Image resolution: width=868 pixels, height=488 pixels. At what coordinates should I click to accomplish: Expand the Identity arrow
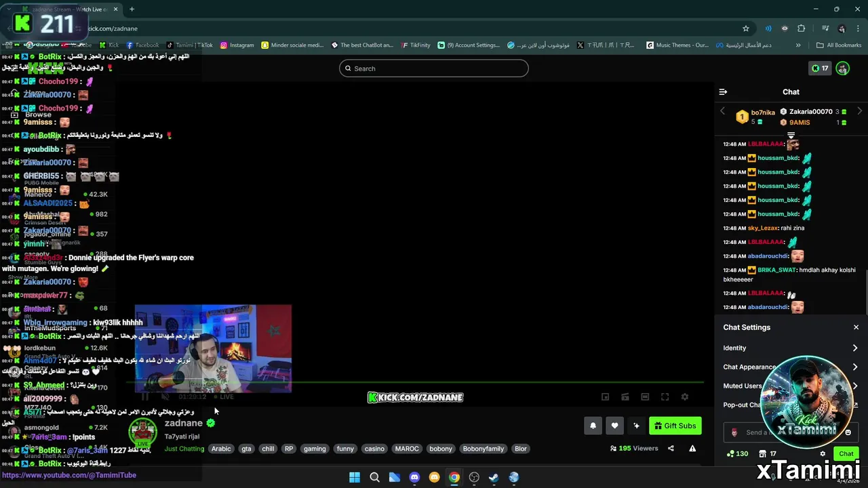[855, 348]
